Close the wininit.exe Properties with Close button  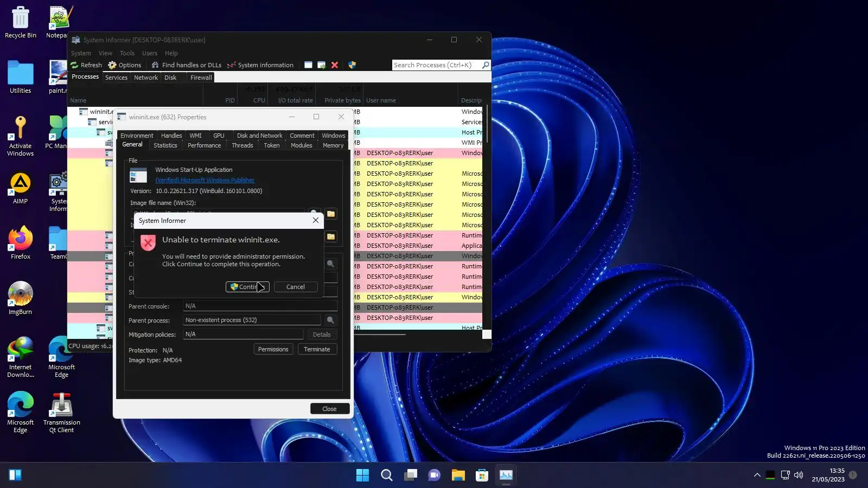click(329, 409)
